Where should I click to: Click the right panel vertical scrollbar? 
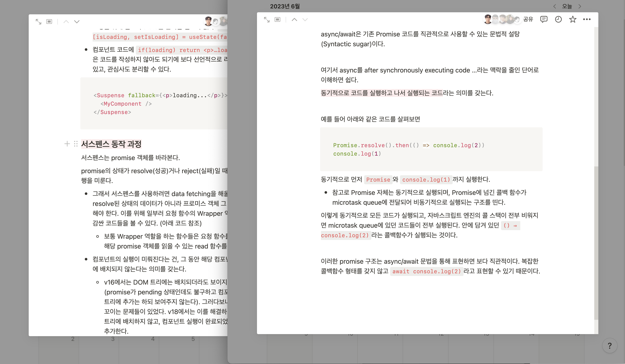pyautogui.click(x=596, y=243)
